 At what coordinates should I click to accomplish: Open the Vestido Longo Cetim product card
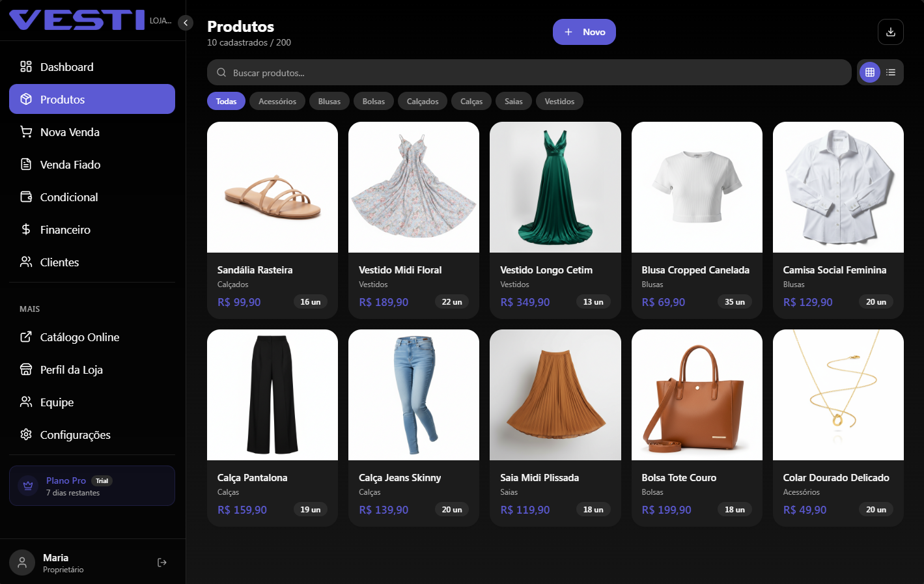[x=555, y=219]
